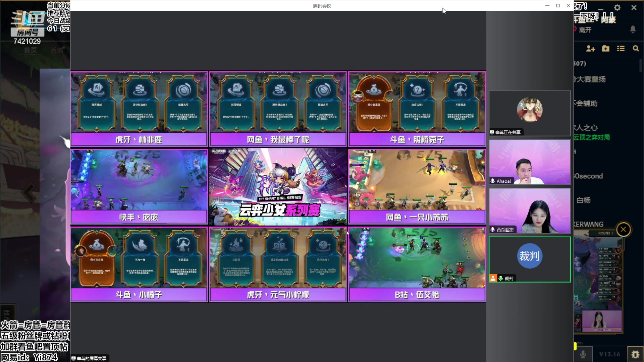Click the friends search magnifier icon

click(636, 49)
